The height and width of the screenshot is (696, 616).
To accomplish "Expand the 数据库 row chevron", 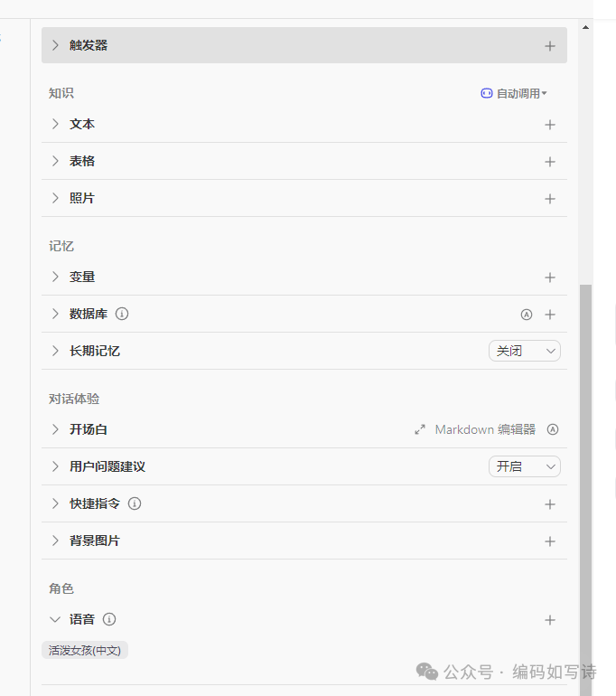I will pyautogui.click(x=55, y=314).
